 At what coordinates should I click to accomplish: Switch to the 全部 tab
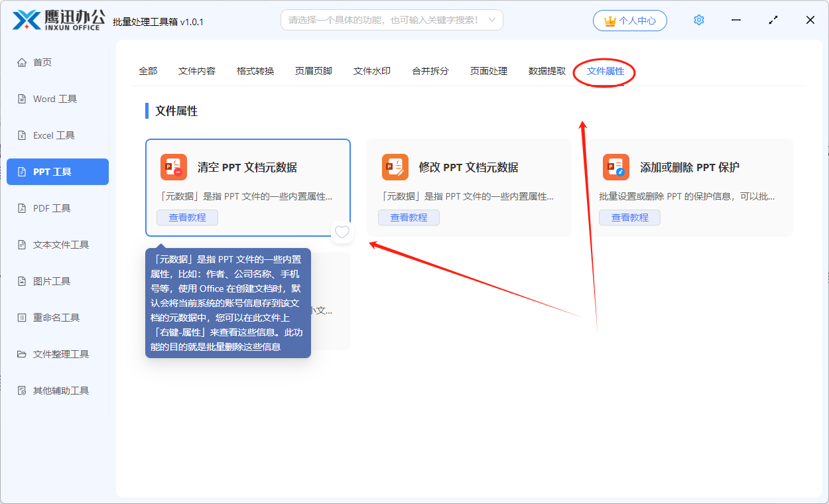[x=147, y=71]
